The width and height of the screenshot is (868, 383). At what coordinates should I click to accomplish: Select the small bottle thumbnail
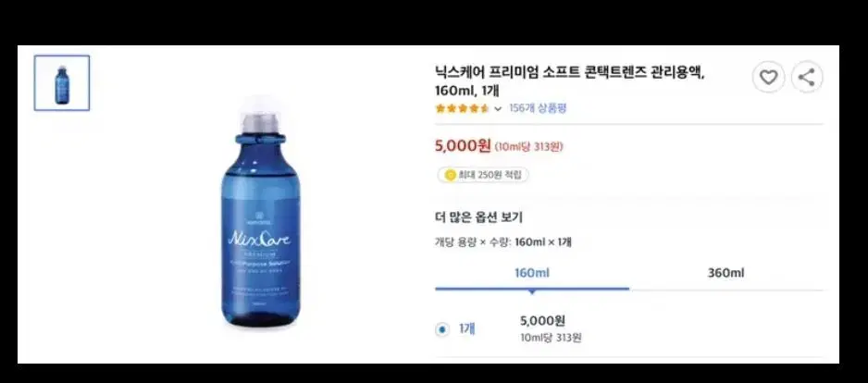pyautogui.click(x=62, y=83)
